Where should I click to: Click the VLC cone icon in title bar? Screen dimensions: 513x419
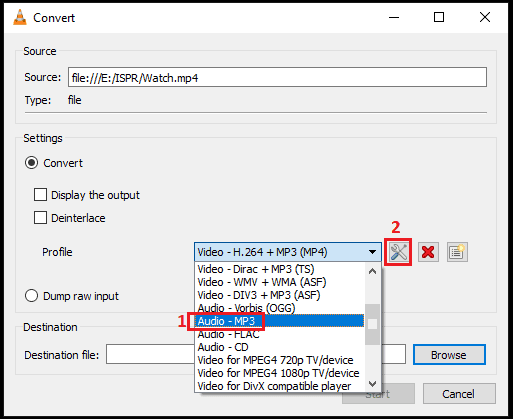pos(20,17)
